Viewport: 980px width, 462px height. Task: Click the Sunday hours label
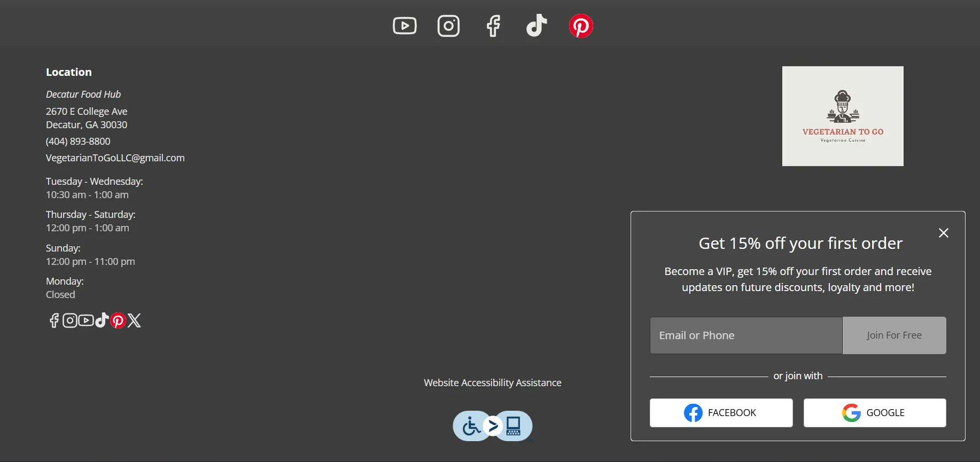point(63,248)
